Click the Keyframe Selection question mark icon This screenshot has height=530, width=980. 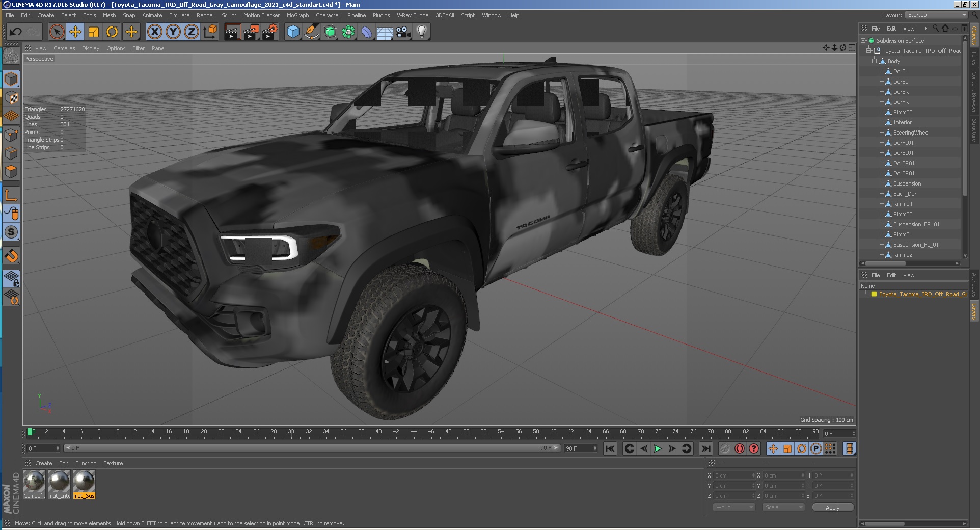[x=754, y=448]
